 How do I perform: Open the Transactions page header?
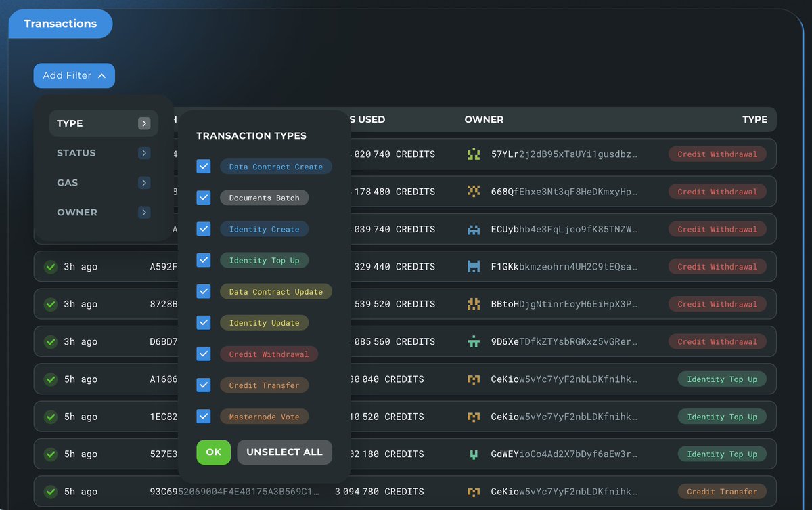click(x=60, y=23)
